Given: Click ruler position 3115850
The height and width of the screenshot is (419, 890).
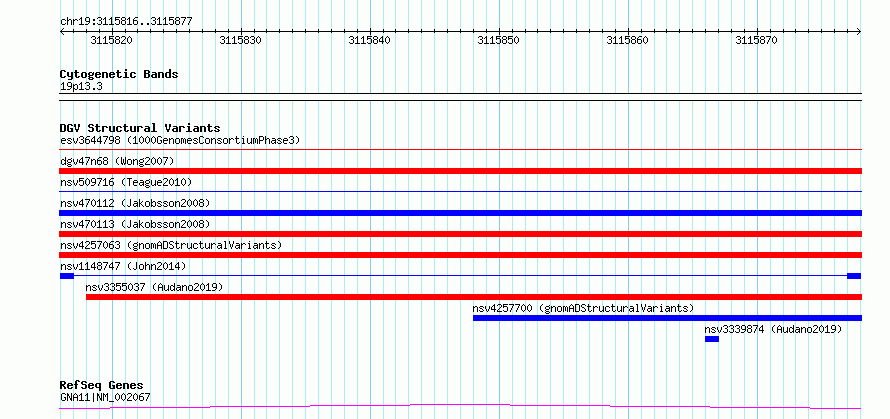Looking at the screenshot, I should (499, 40).
